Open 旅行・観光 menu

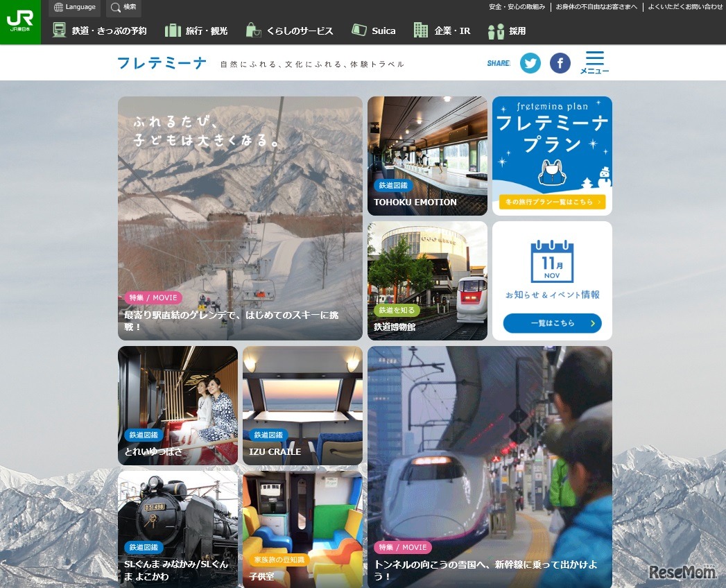(x=196, y=31)
